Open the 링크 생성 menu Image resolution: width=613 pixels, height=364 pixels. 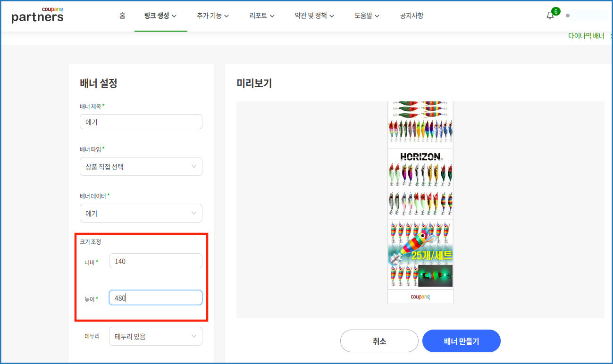pos(160,16)
